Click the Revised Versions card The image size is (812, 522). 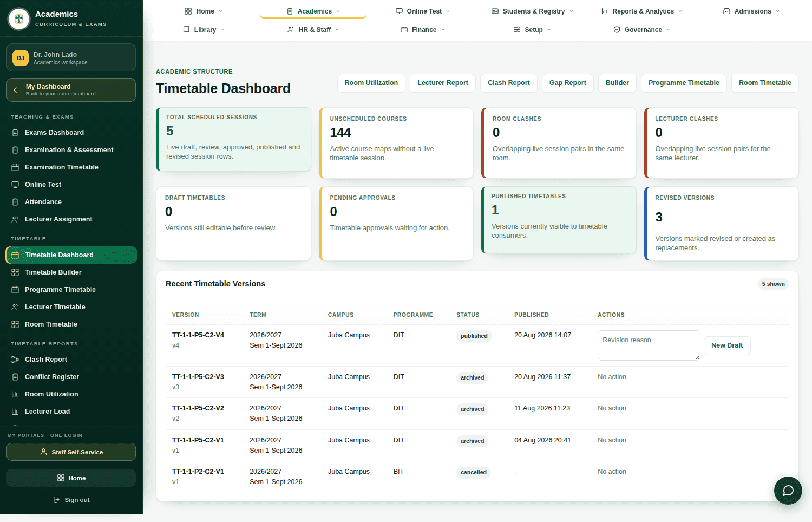coord(722,224)
